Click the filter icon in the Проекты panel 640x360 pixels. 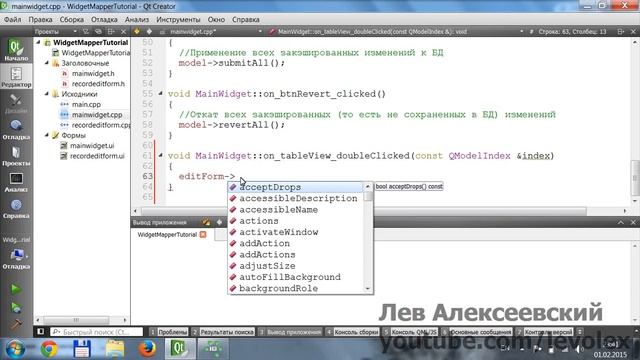[86, 31]
